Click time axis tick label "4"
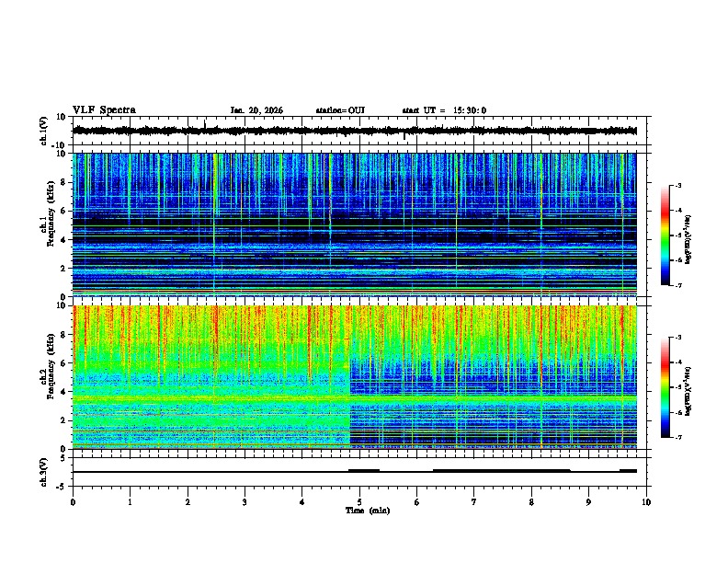 [x=302, y=502]
